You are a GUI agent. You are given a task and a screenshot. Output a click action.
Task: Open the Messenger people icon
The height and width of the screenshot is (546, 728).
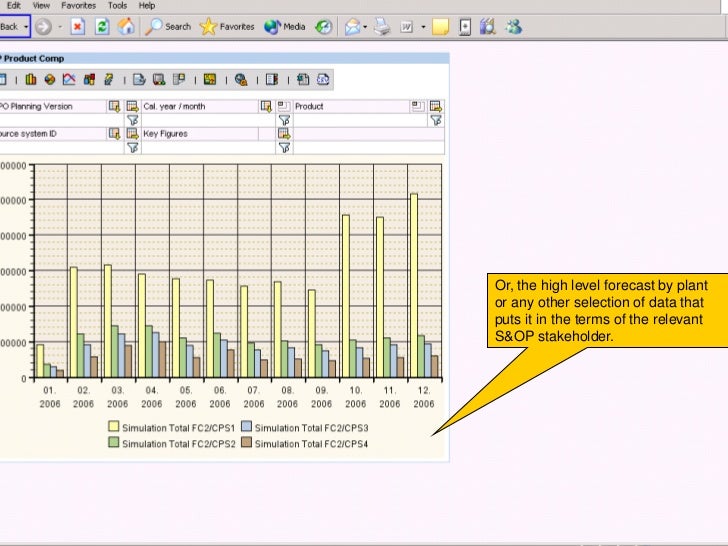tap(513, 26)
